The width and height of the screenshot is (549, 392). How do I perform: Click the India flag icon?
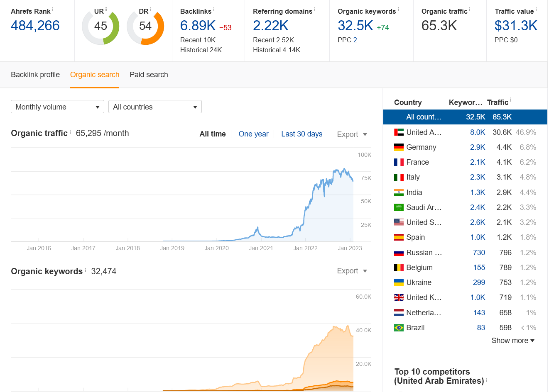399,192
